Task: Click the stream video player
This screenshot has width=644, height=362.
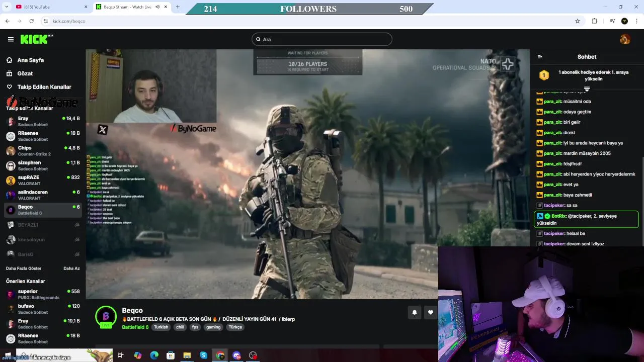Action: point(307,174)
